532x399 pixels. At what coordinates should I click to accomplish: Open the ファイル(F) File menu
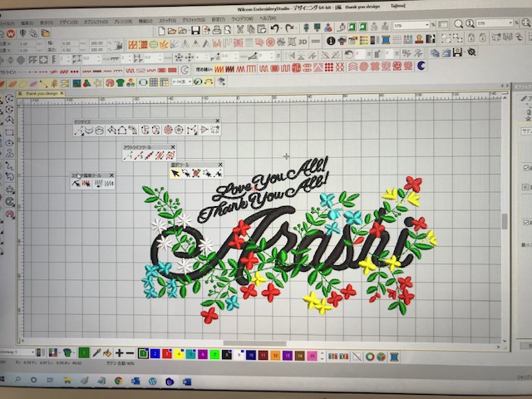coord(7,23)
